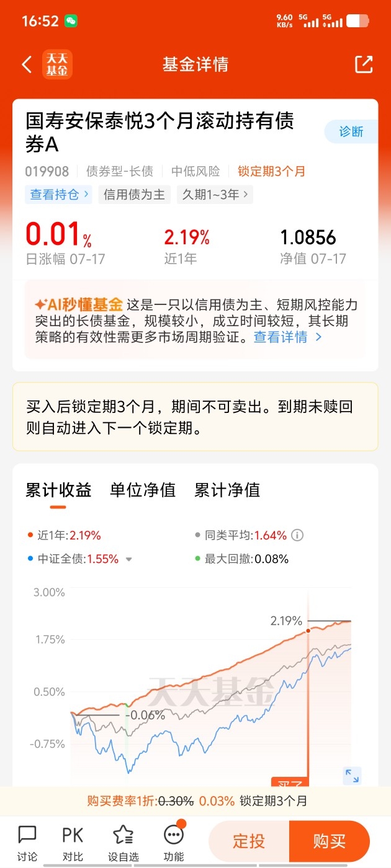Expand the 久期1~3年 tag

(215, 195)
